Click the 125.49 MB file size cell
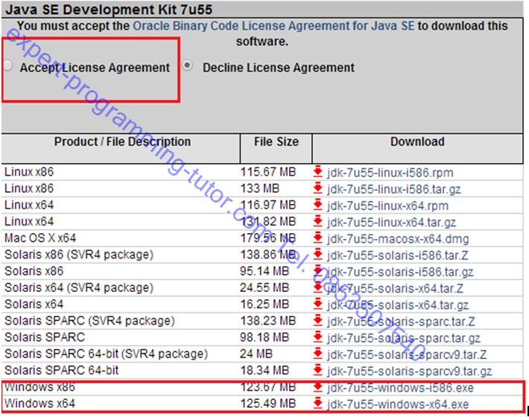Image resolution: width=529 pixels, height=420 pixels. [268, 403]
